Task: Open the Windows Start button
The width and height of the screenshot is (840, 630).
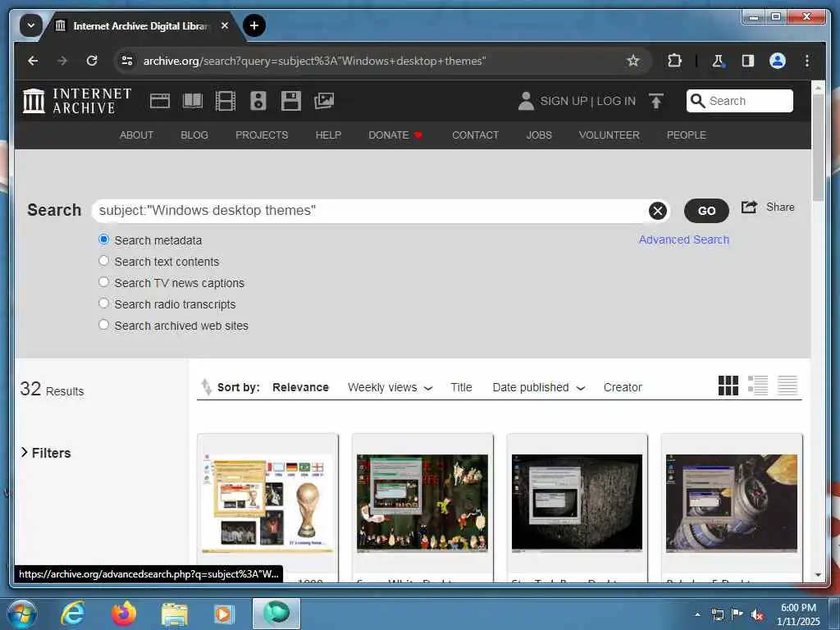Action: 21,614
